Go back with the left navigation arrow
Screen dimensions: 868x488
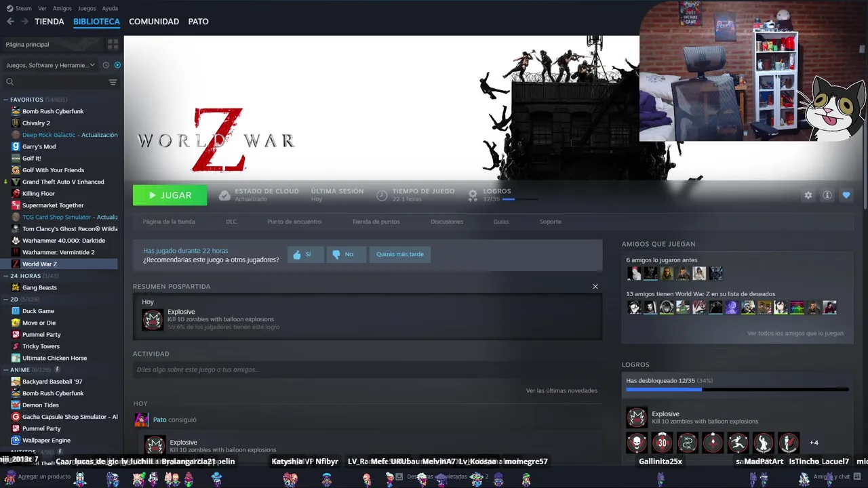(x=10, y=22)
